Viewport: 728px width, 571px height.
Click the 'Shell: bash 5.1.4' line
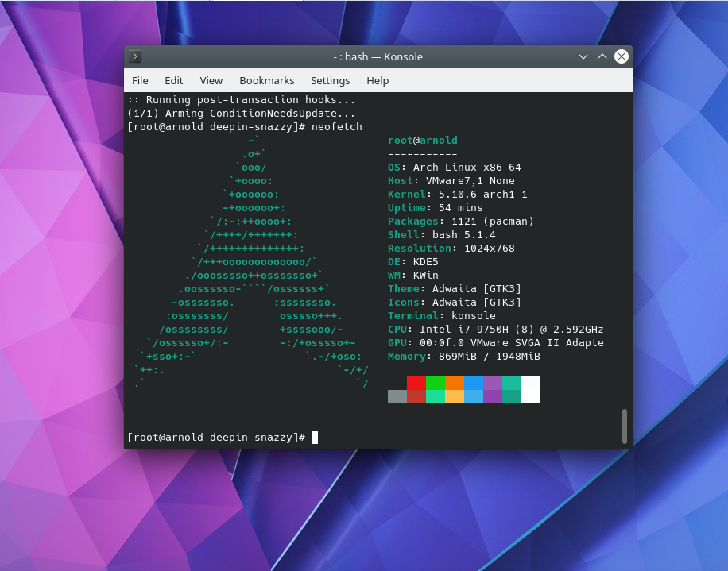coord(442,235)
